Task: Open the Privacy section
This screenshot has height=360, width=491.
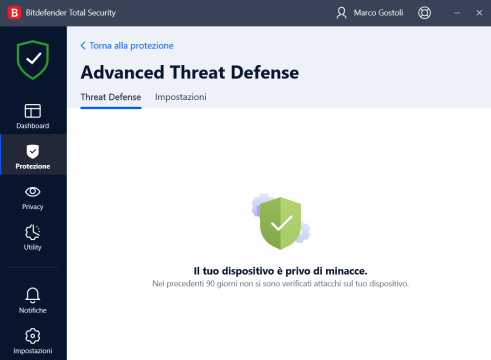Action: pos(33,198)
